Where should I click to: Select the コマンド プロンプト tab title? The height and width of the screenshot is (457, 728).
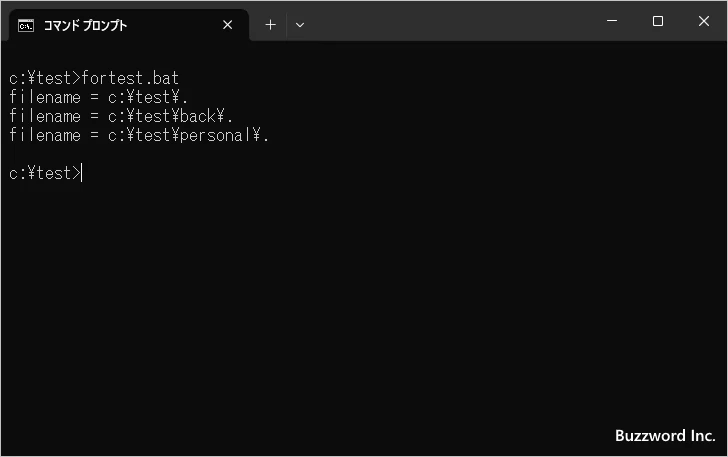coord(85,25)
